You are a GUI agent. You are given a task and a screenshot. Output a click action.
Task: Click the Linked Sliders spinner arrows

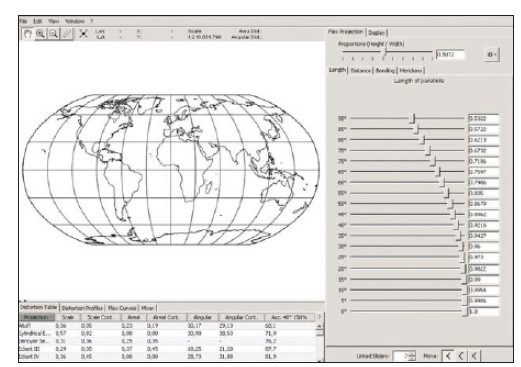click(x=412, y=356)
